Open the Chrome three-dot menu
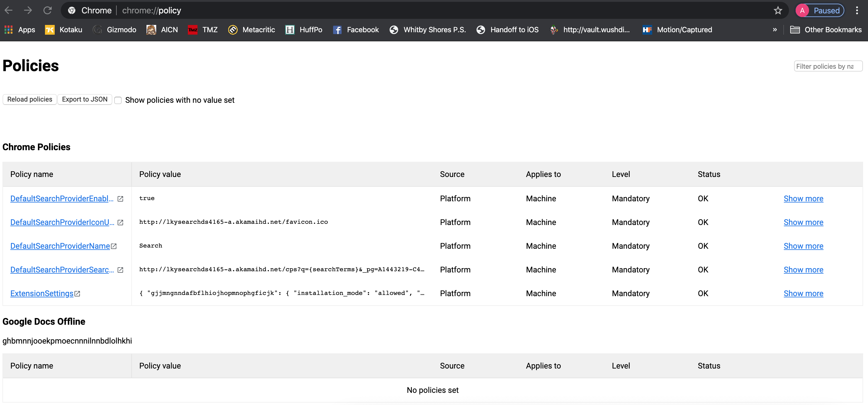Viewport: 868px width, 405px height. click(857, 10)
